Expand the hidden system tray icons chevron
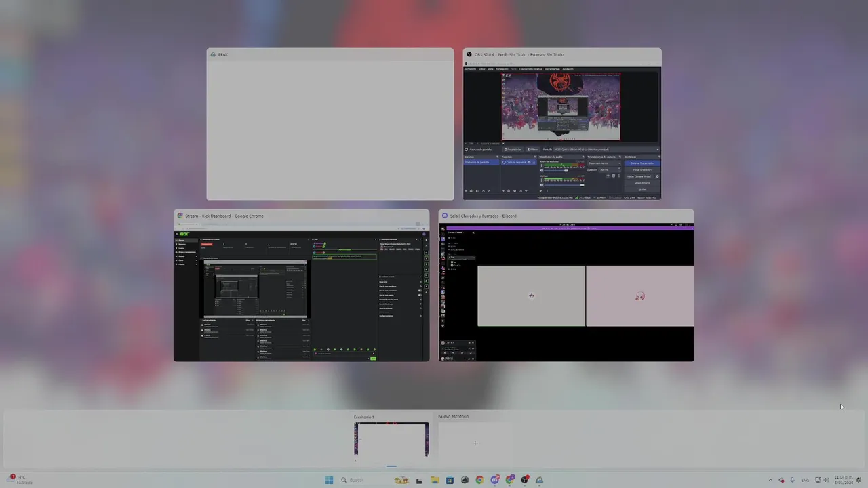Viewport: 868px width, 488px height. pos(770,480)
